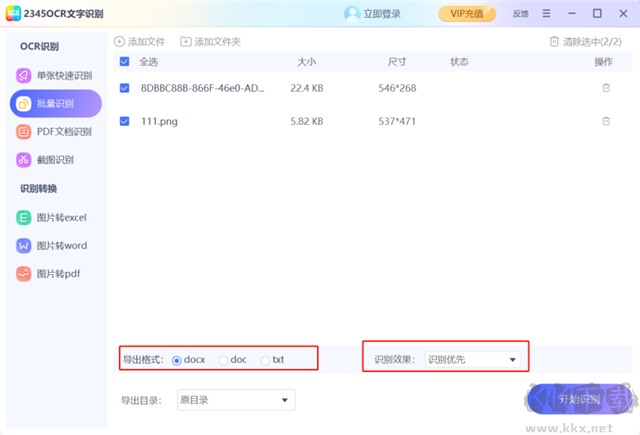The image size is (640, 435).
Task: Select docx export format
Action: coord(176,360)
